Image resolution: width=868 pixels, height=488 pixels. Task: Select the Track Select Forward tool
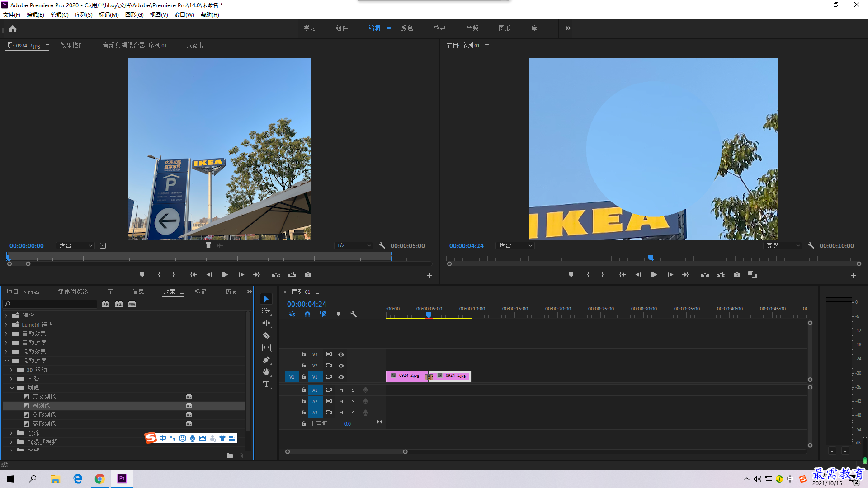point(266,311)
